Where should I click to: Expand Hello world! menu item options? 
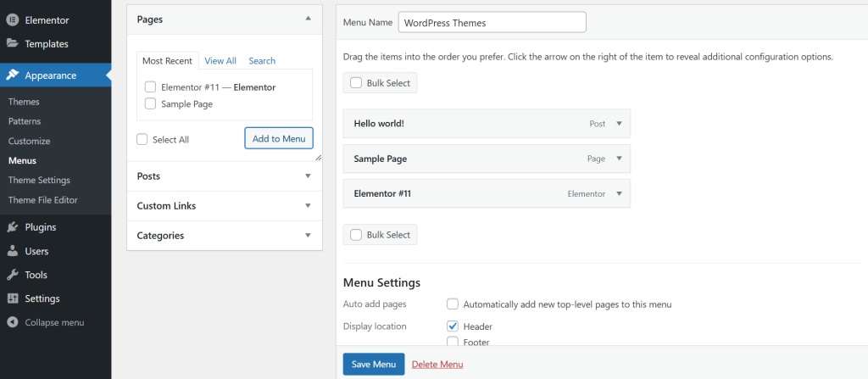point(619,124)
